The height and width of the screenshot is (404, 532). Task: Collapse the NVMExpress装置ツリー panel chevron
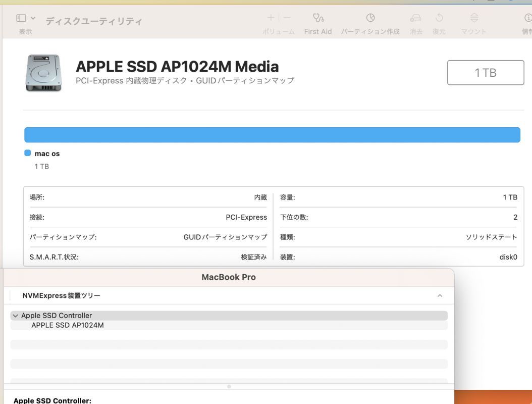point(440,295)
